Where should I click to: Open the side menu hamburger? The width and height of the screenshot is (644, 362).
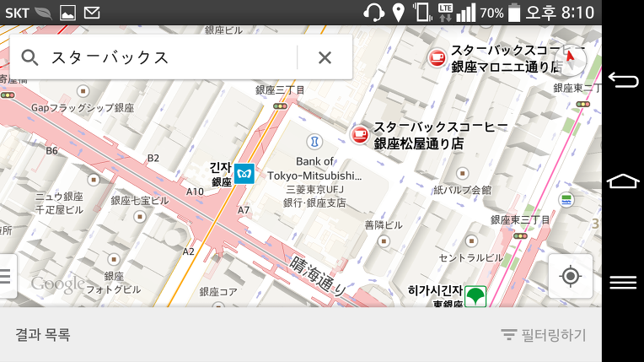(x=6, y=277)
